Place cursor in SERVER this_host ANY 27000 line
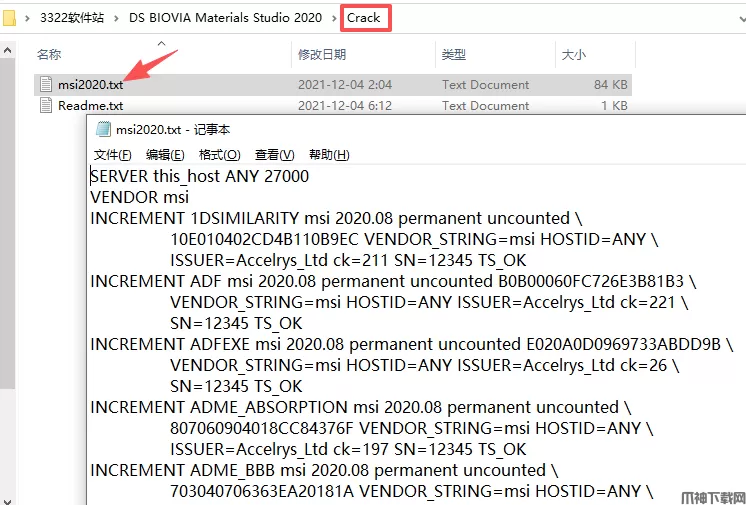This screenshot has height=505, width=746. point(200,176)
